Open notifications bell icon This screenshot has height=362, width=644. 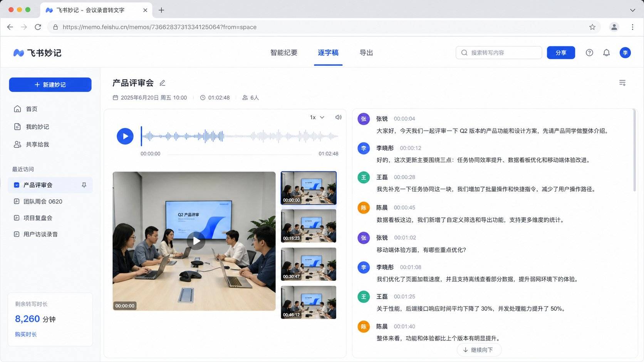[x=606, y=53]
